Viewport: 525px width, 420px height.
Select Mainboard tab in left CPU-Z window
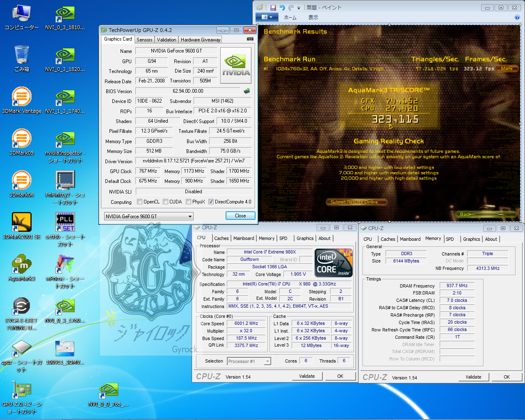(x=244, y=238)
